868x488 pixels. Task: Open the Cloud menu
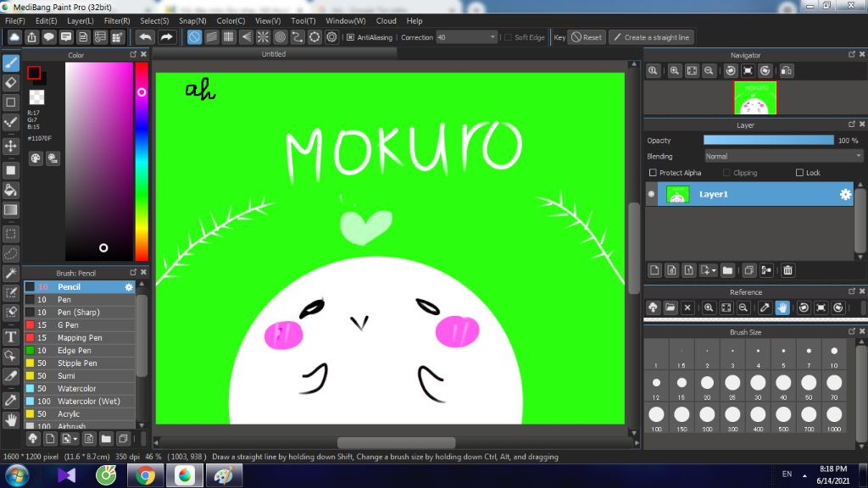click(x=386, y=21)
